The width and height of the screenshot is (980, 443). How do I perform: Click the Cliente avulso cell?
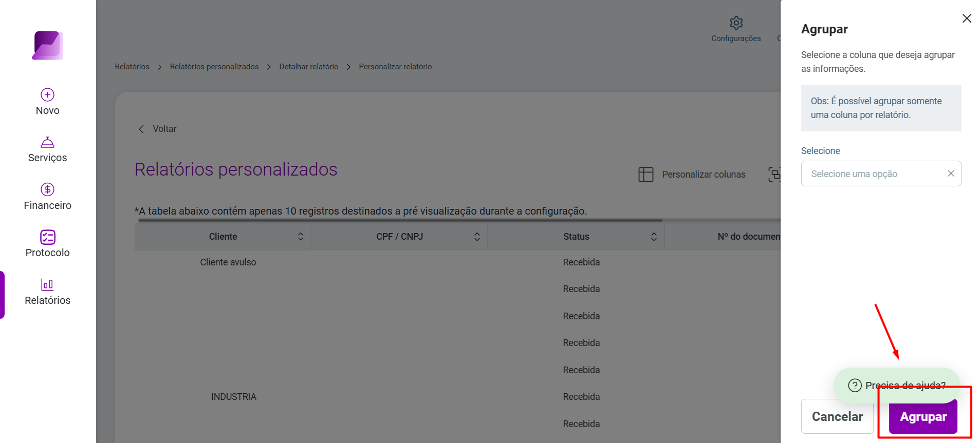pyautogui.click(x=228, y=262)
